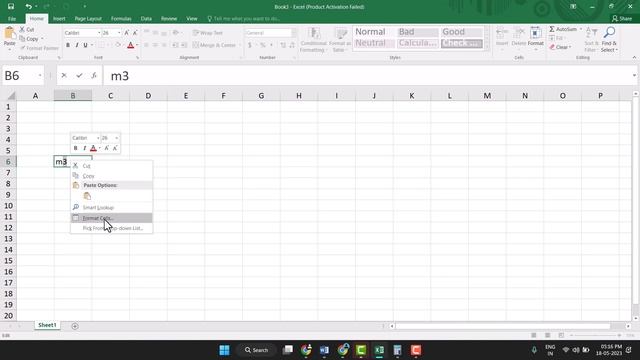Apply the Normal cell style

pos(373,32)
